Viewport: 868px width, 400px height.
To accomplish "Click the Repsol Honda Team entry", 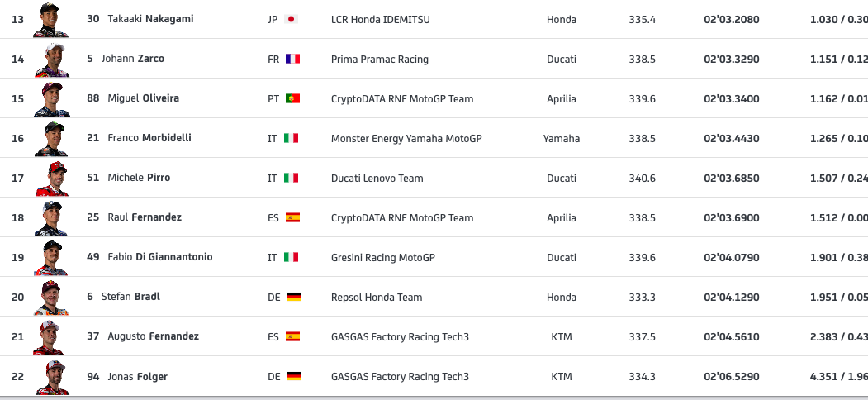I will click(377, 298).
